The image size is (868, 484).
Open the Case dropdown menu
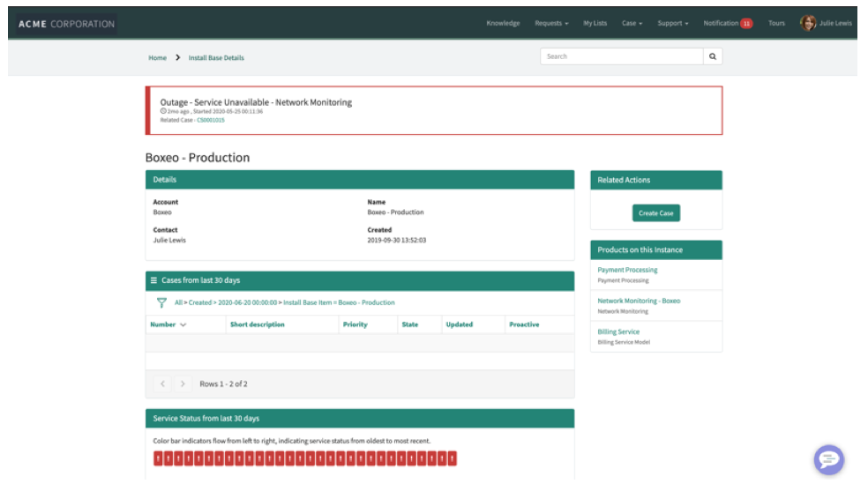(x=632, y=23)
